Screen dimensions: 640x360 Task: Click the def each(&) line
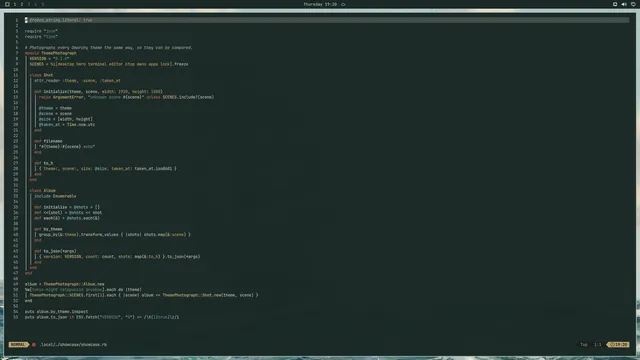coord(67,218)
